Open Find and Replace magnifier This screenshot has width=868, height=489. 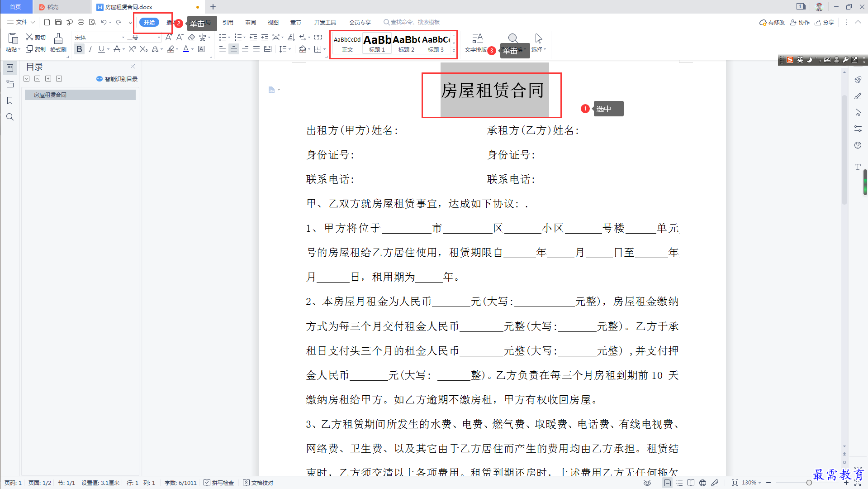513,38
